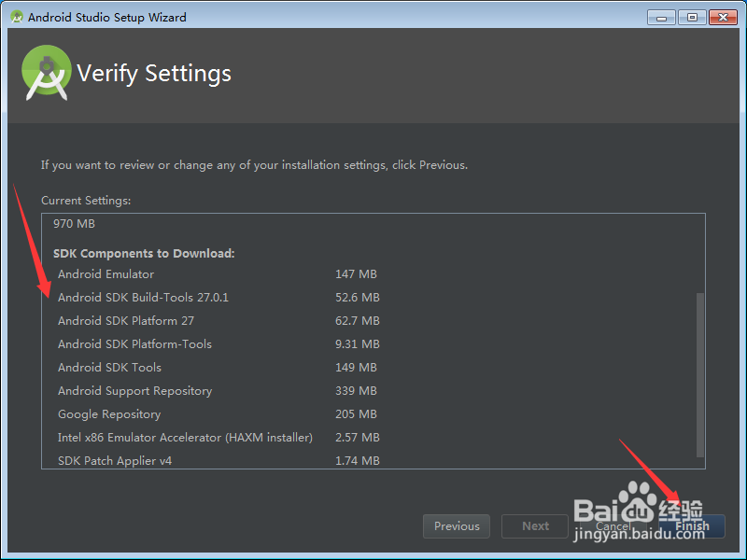Click the Previous button
The image size is (747, 560).
tap(457, 526)
